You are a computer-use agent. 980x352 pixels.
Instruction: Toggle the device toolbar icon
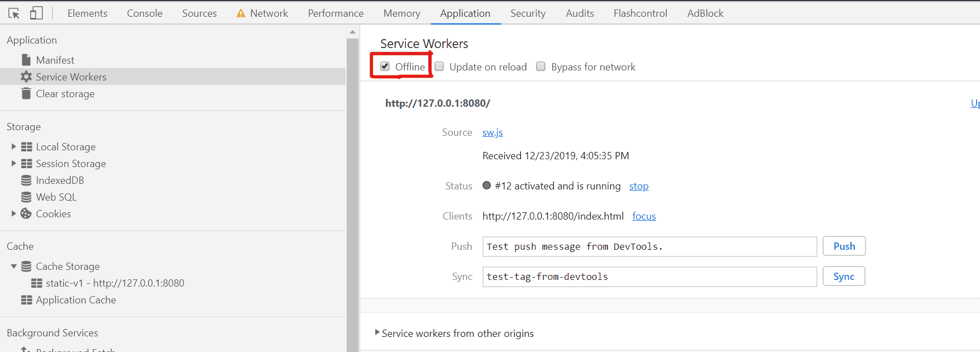pyautogui.click(x=36, y=13)
